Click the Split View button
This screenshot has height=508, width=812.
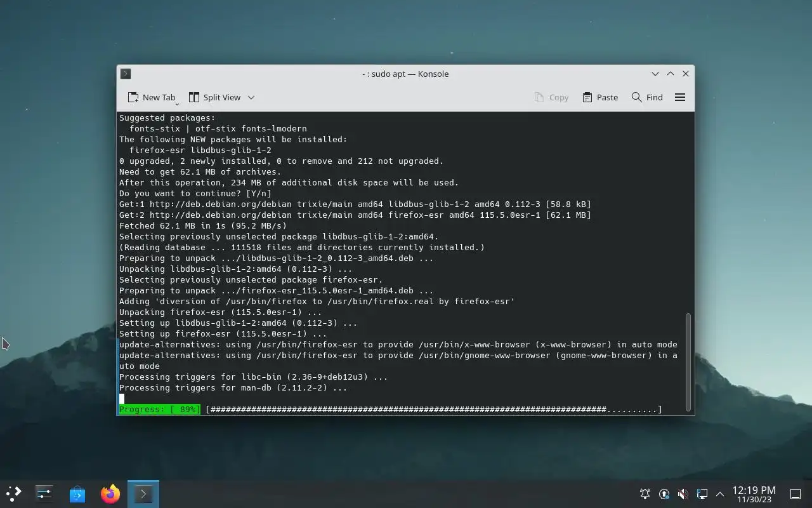tap(215, 97)
